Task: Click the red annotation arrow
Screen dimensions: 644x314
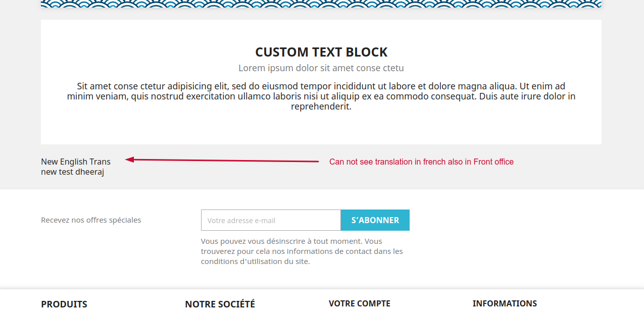Action: [222, 160]
